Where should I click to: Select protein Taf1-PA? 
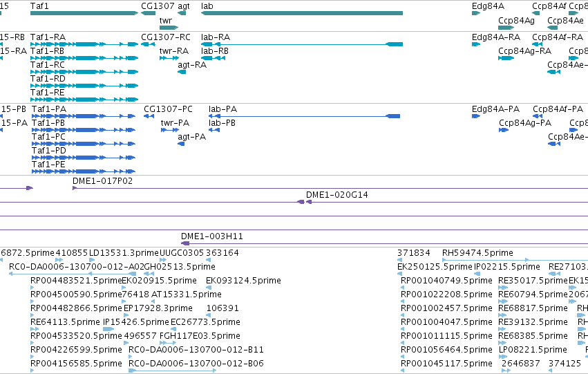click(49, 109)
